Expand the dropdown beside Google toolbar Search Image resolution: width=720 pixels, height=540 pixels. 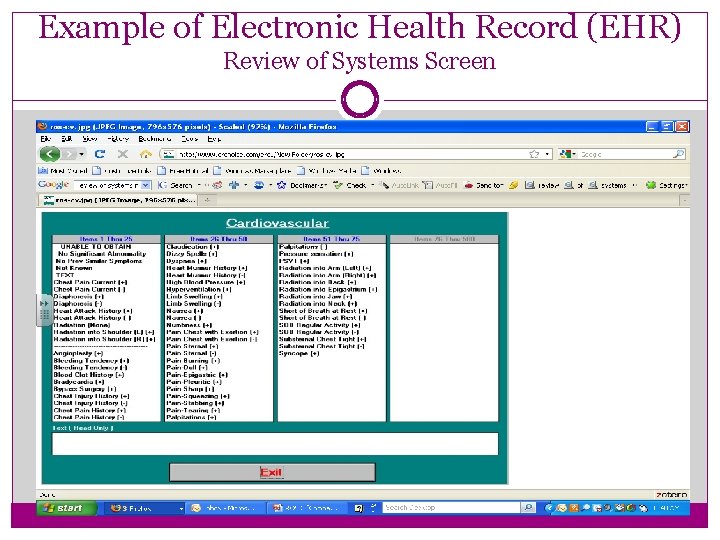tap(199, 185)
